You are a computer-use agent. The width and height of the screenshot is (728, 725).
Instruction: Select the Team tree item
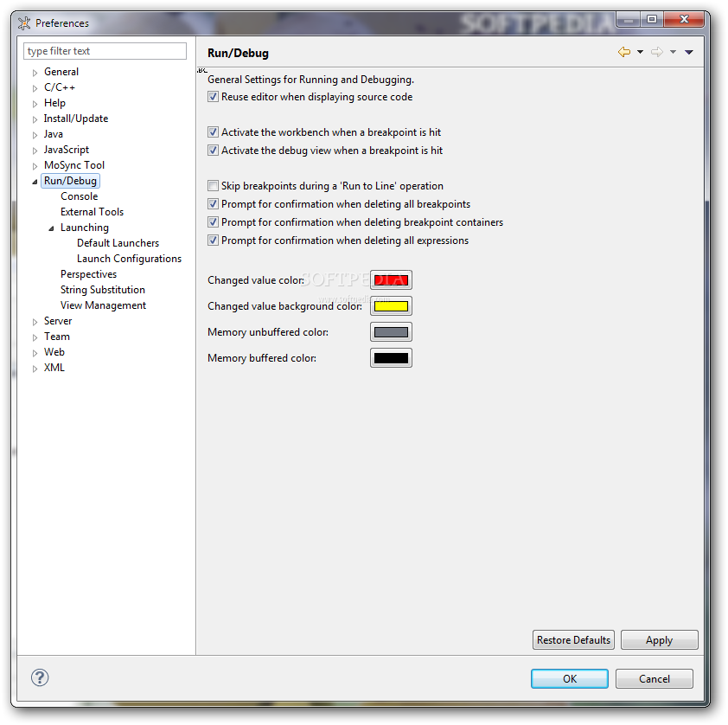coord(57,337)
